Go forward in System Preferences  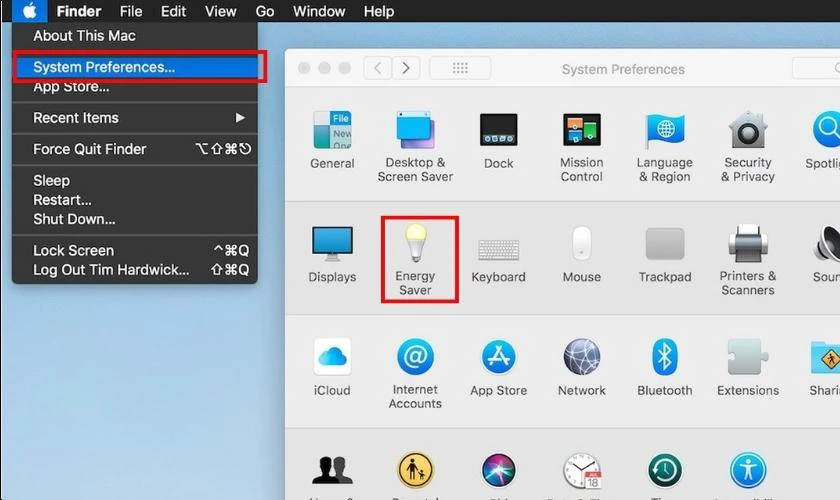(x=406, y=68)
